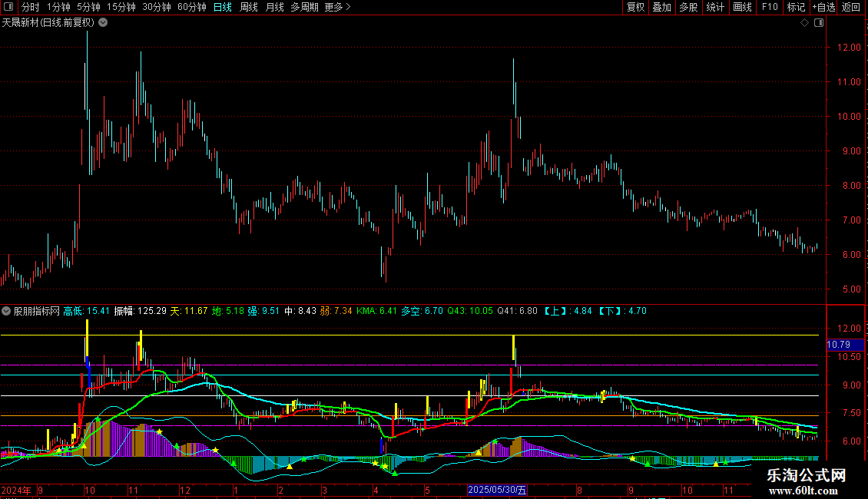Open F10 company information
The width and height of the screenshot is (868, 499).
[x=769, y=8]
